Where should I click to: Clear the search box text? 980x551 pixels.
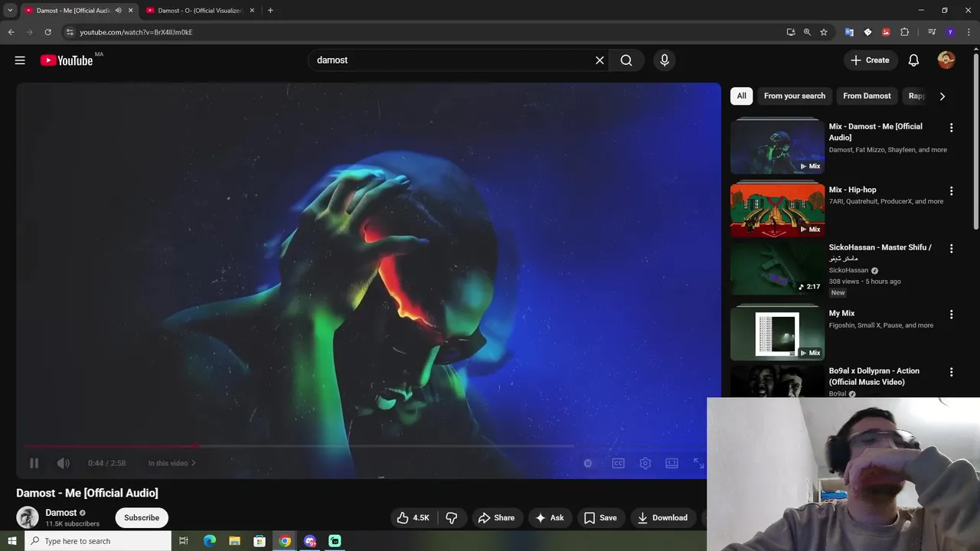point(599,60)
